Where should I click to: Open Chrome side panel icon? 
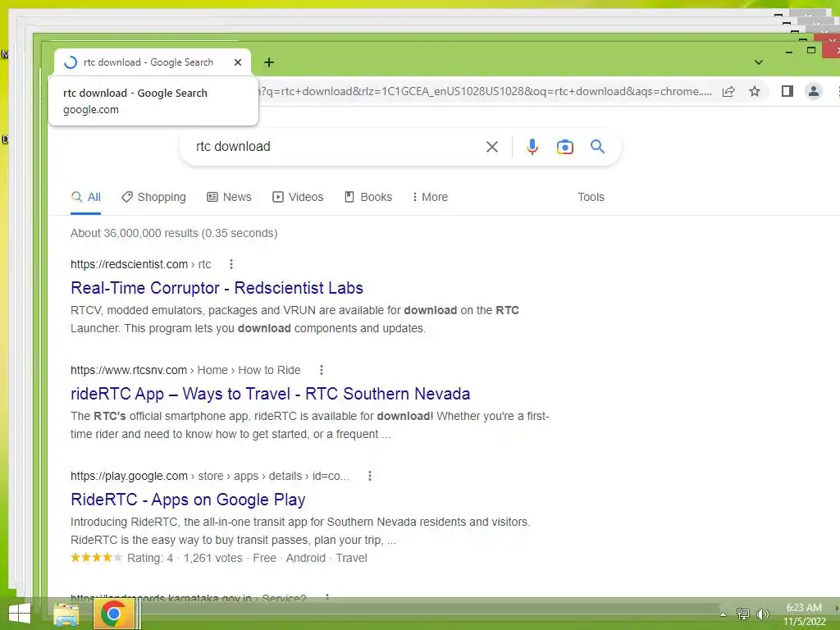[787, 91]
